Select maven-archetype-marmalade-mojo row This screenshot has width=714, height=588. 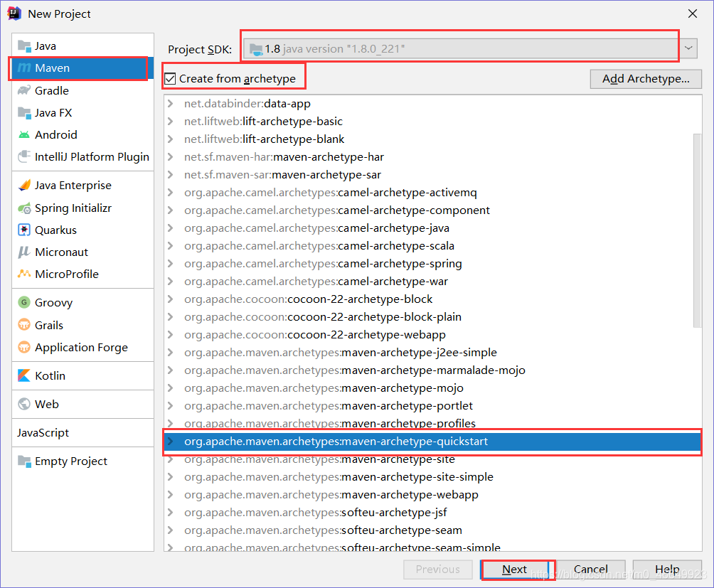pyautogui.click(x=432, y=370)
